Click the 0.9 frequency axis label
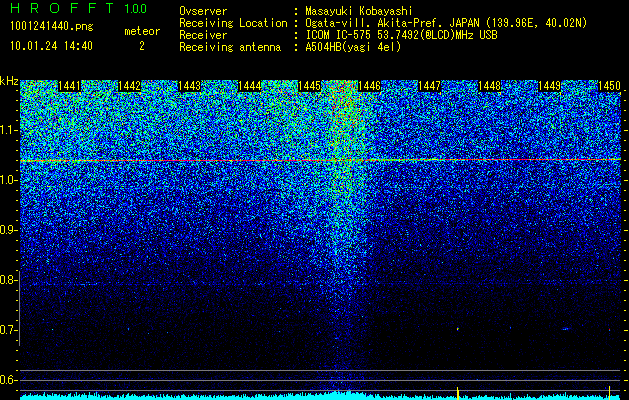The width and height of the screenshot is (629, 400). click(x=9, y=230)
